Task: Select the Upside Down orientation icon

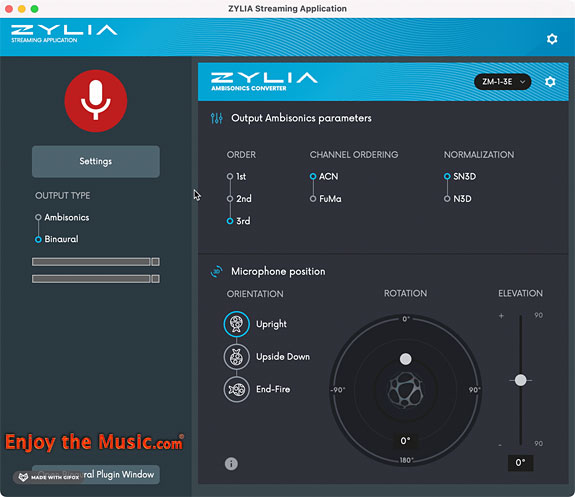Action: click(x=237, y=357)
